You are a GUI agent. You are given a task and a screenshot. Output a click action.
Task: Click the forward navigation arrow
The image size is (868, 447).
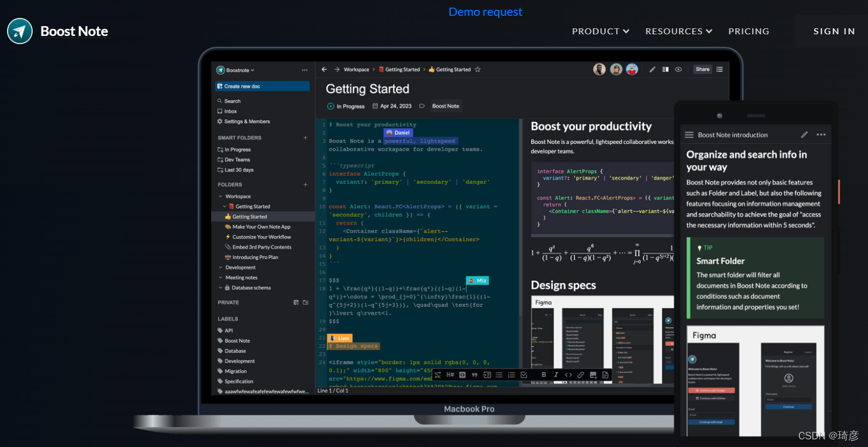337,70
